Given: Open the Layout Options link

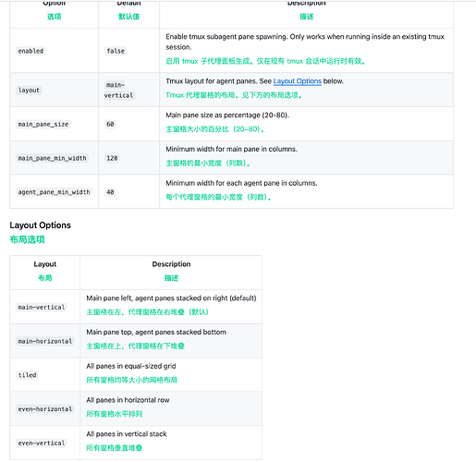Looking at the screenshot, I should click(x=297, y=81).
